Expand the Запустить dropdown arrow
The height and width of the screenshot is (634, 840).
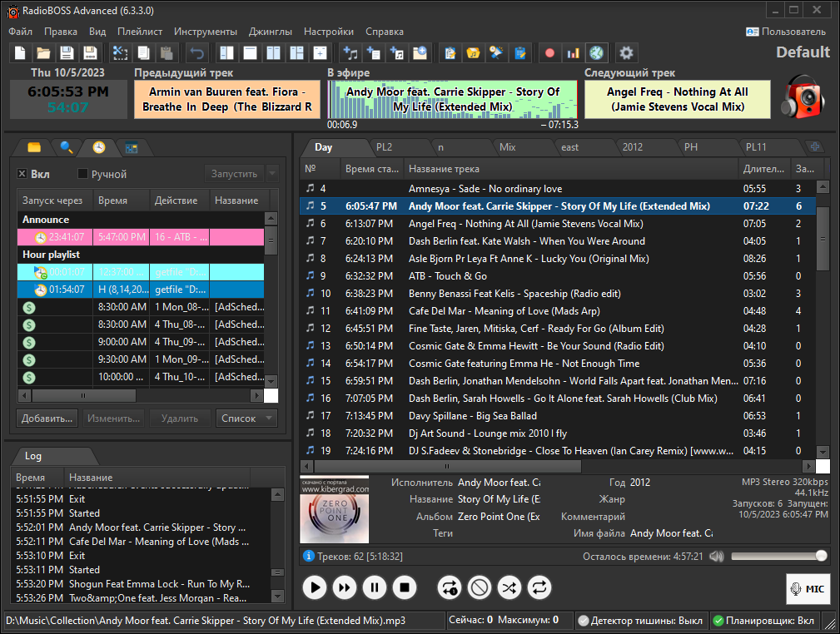pos(272,174)
